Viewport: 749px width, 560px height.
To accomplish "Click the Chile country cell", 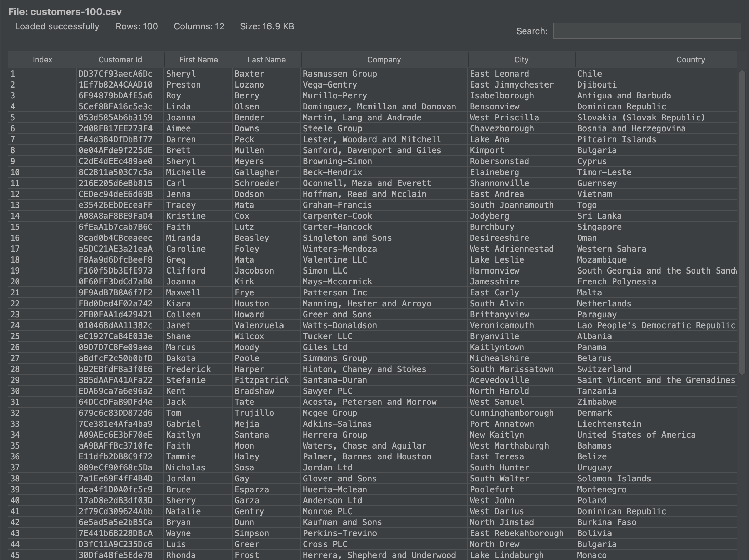I will point(590,74).
